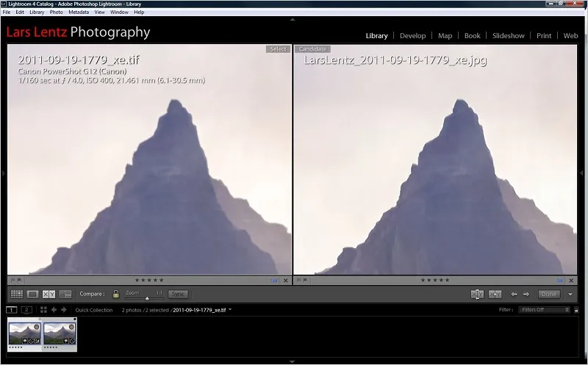The image size is (588, 365).
Task: Select the second filmstrip thumbnail
Action: [60, 334]
